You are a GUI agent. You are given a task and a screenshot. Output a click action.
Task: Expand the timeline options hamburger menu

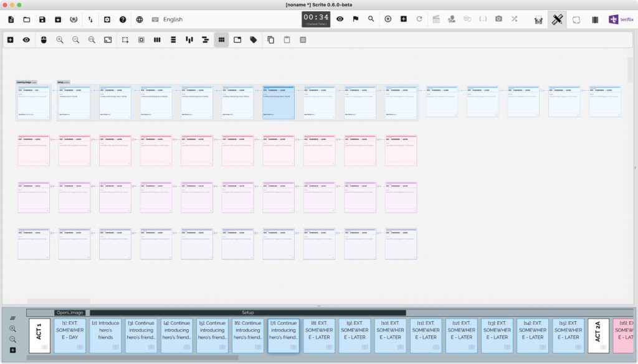12,318
